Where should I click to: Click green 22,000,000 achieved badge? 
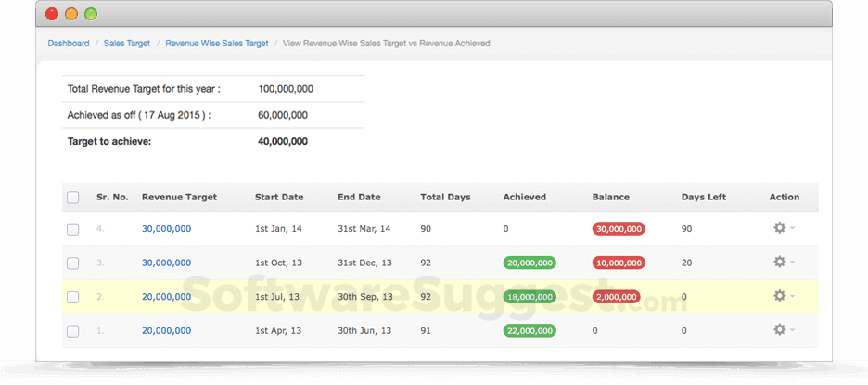click(530, 330)
